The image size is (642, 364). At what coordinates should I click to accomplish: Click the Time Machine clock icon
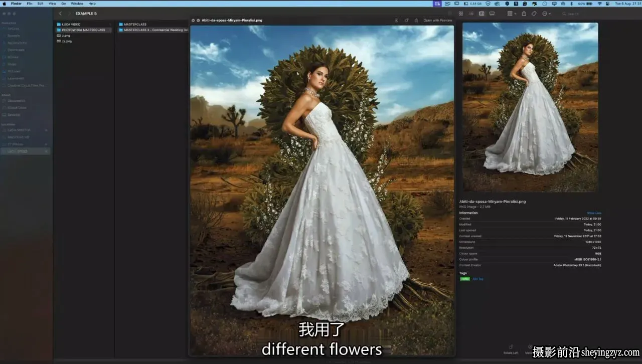click(x=545, y=4)
